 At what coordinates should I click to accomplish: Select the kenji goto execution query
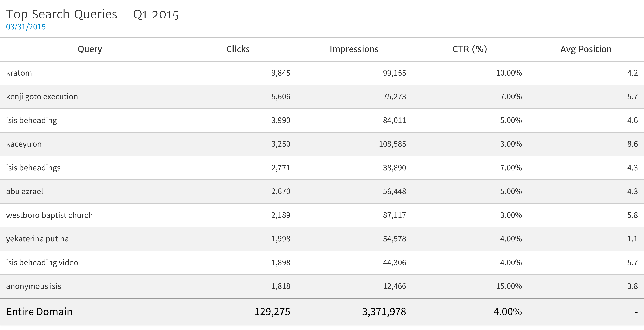(42, 97)
